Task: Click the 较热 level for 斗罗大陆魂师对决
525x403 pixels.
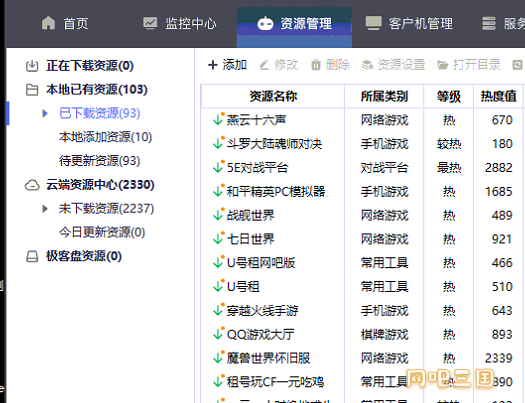Action: tap(449, 144)
